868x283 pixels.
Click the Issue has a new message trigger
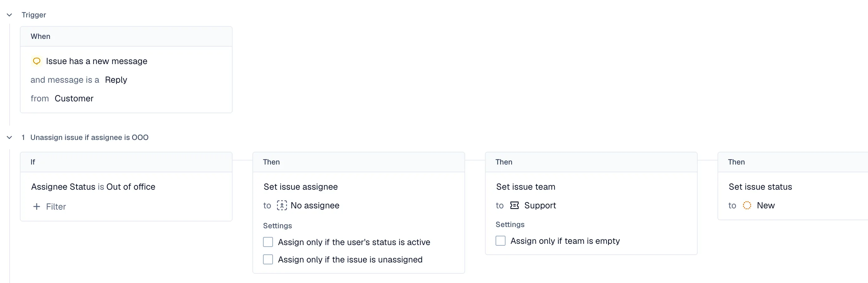pyautogui.click(x=96, y=61)
